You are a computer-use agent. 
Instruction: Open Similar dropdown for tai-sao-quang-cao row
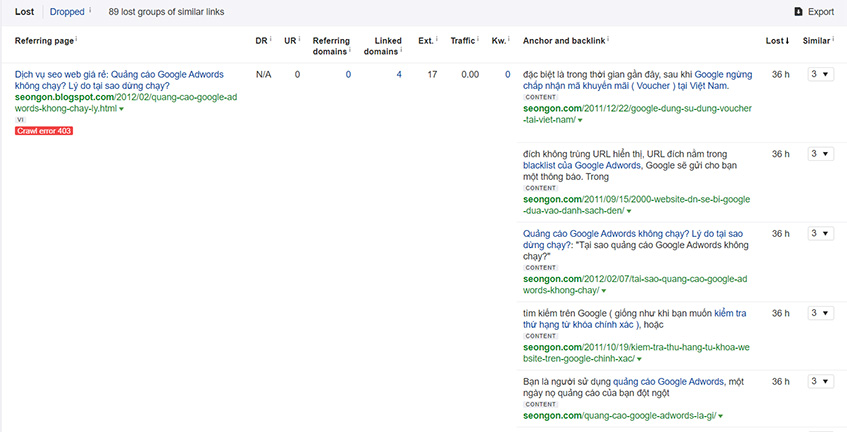(820, 233)
